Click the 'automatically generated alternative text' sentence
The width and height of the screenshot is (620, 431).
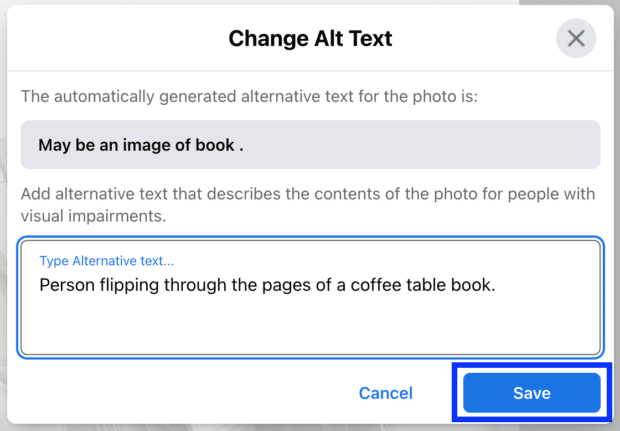(249, 96)
